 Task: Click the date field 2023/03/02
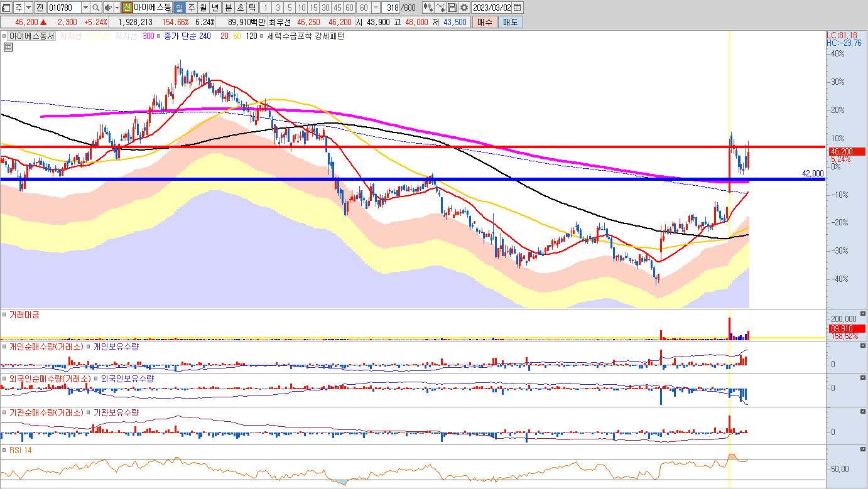tap(492, 8)
